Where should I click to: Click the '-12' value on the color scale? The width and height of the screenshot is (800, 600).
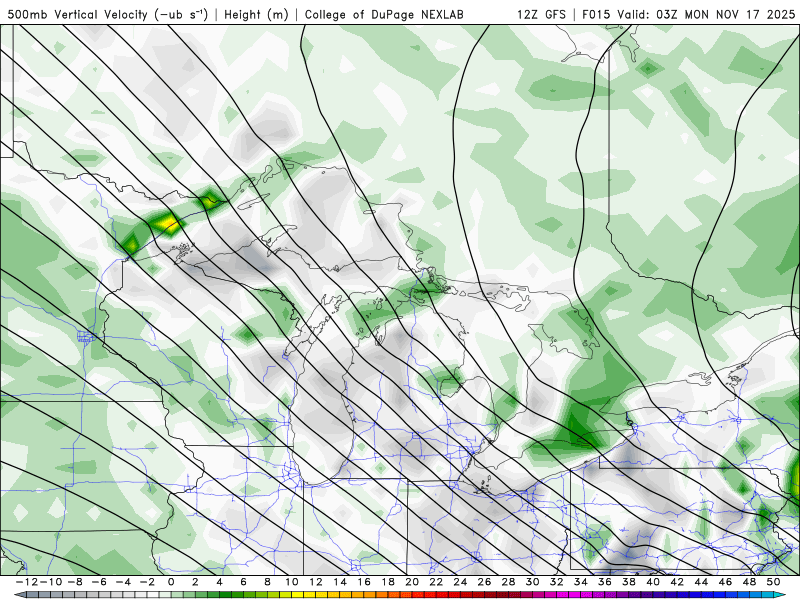point(26,582)
